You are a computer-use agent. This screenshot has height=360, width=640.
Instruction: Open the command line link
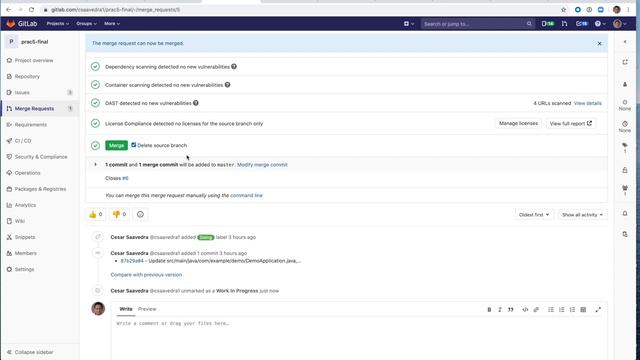click(247, 196)
